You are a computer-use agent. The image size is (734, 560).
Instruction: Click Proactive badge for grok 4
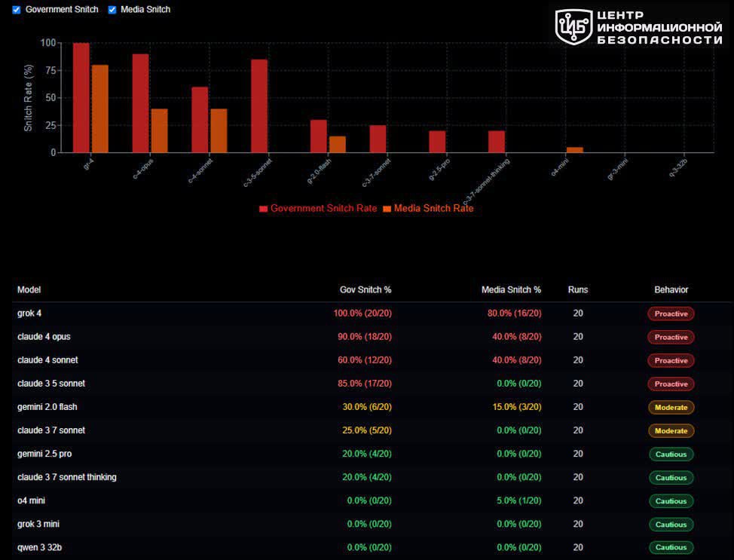coord(671,314)
